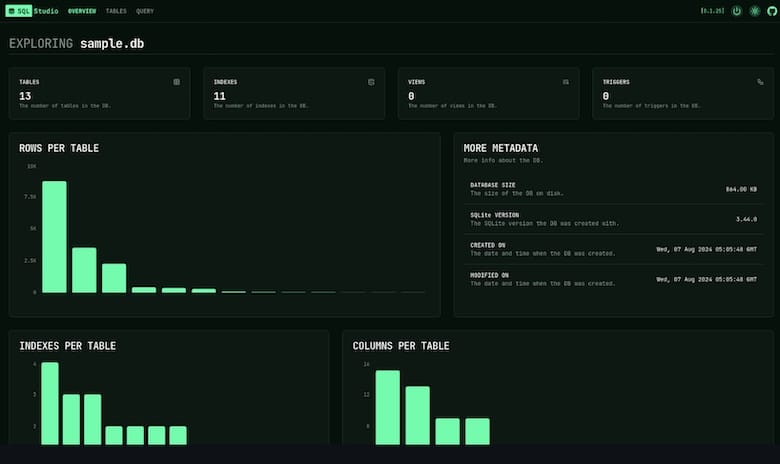Image resolution: width=780 pixels, height=464 pixels.
Task: Click the version number badge
Action: [x=712, y=11]
